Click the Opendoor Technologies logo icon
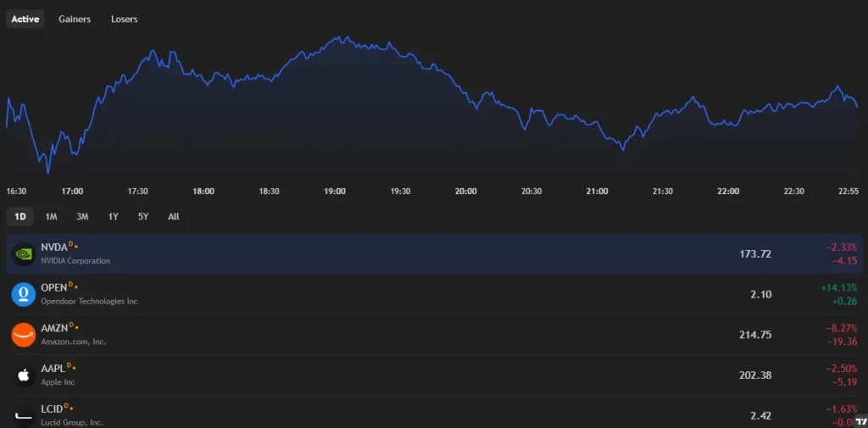The image size is (868, 428). pyautogui.click(x=23, y=294)
